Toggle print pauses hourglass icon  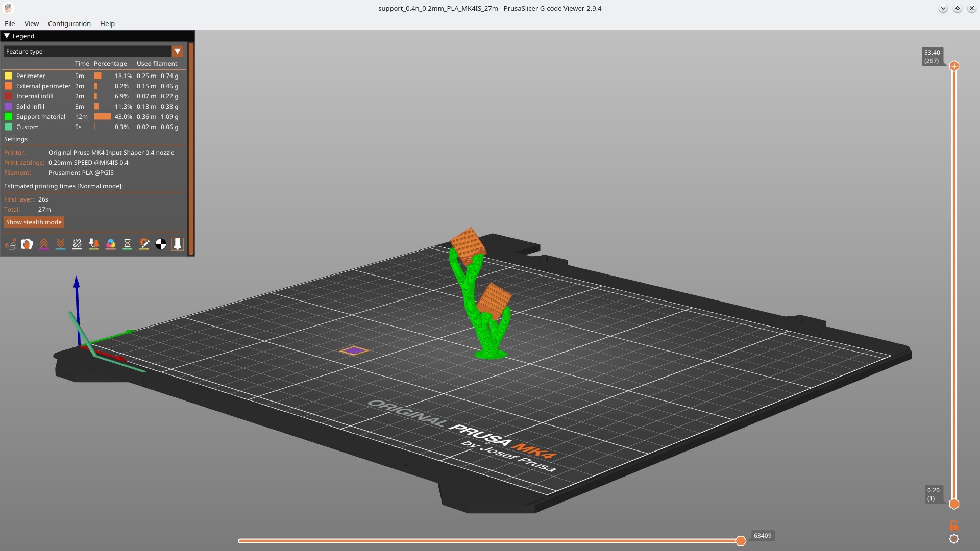click(128, 244)
